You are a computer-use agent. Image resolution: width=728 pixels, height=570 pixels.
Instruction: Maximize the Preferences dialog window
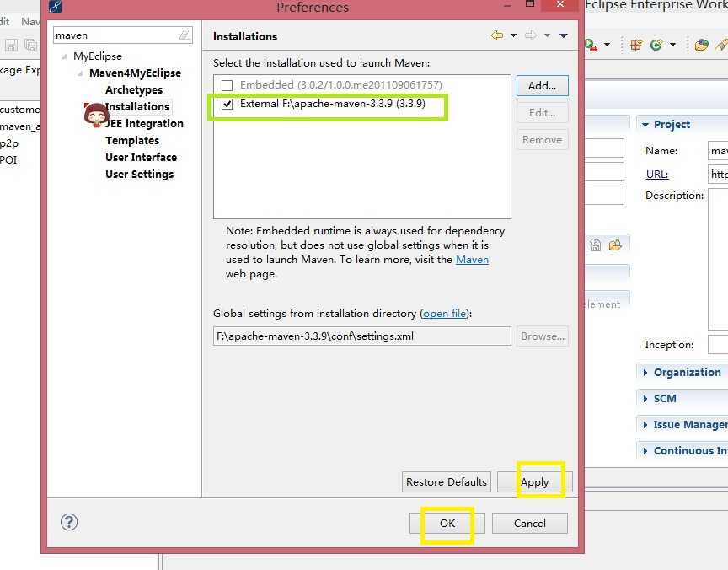pyautogui.click(x=530, y=4)
